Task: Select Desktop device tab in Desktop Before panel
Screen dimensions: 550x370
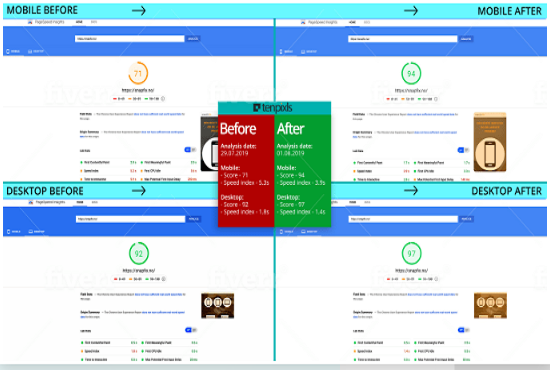Action: point(36,232)
